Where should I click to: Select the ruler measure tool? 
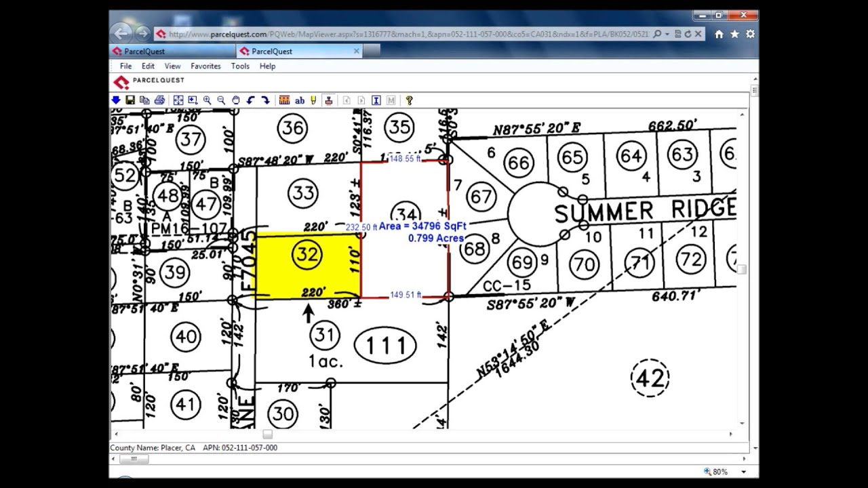point(284,100)
